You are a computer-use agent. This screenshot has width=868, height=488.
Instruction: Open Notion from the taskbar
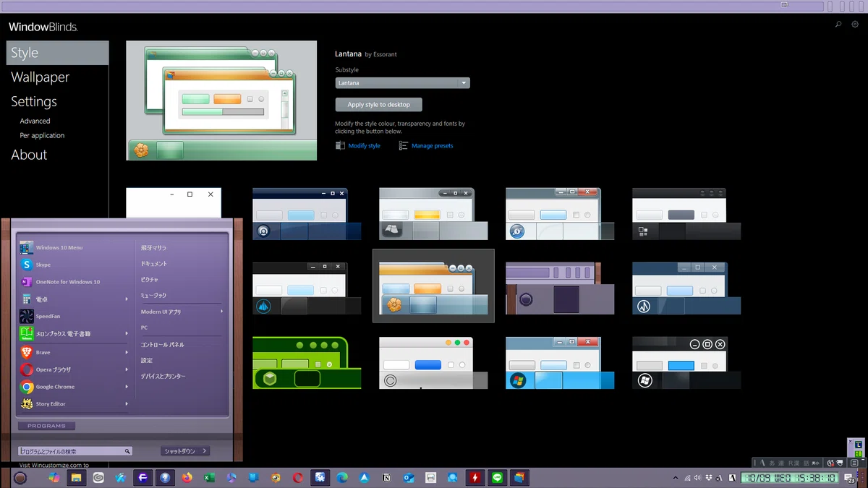[x=386, y=478]
